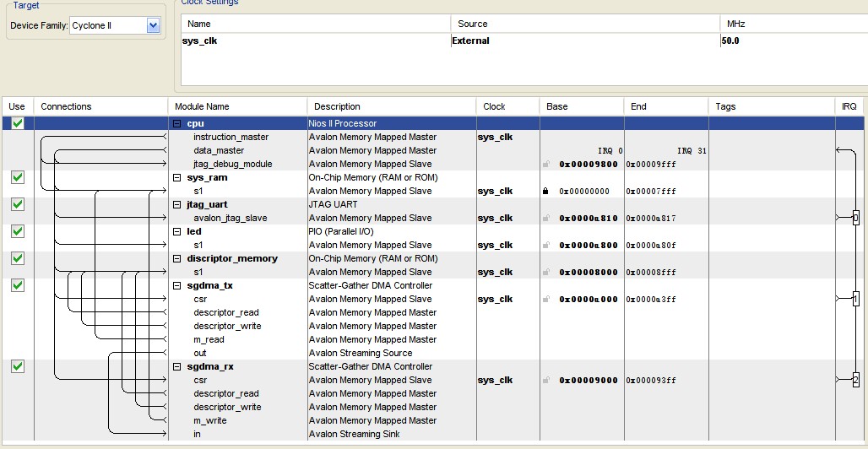This screenshot has height=449, width=868.
Task: Click the End column header
Action: point(666,106)
